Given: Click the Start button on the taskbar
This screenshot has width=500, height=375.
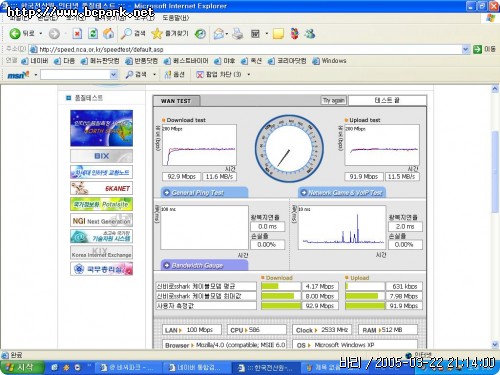Looking at the screenshot, I should (22, 367).
